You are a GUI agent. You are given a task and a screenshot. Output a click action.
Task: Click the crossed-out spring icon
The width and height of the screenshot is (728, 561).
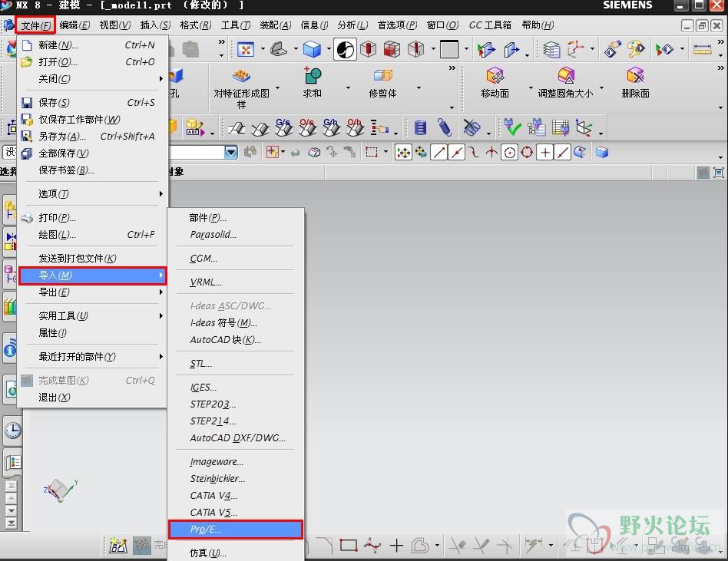click(x=472, y=127)
